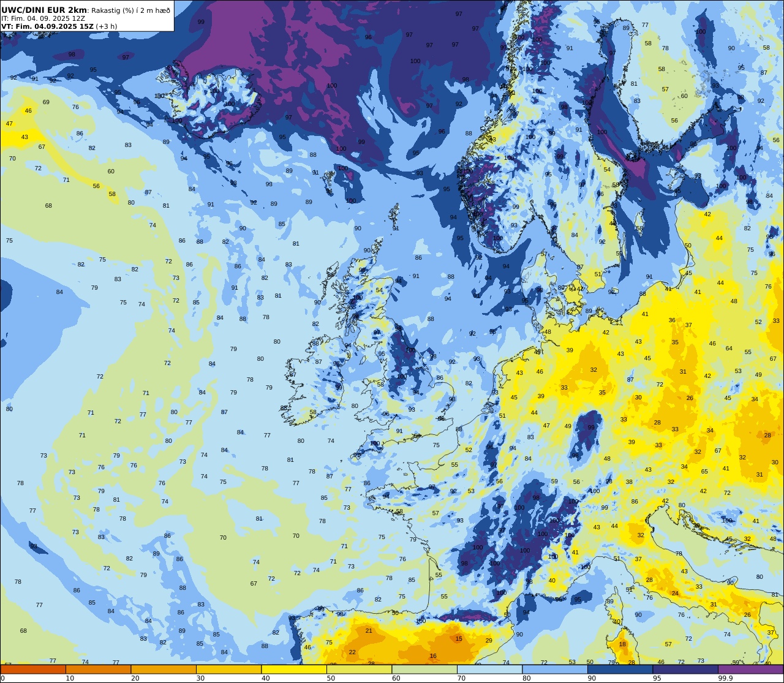Select the 90–95 dark blue legend band
Viewport: 784px width, 683px height.
(620, 669)
